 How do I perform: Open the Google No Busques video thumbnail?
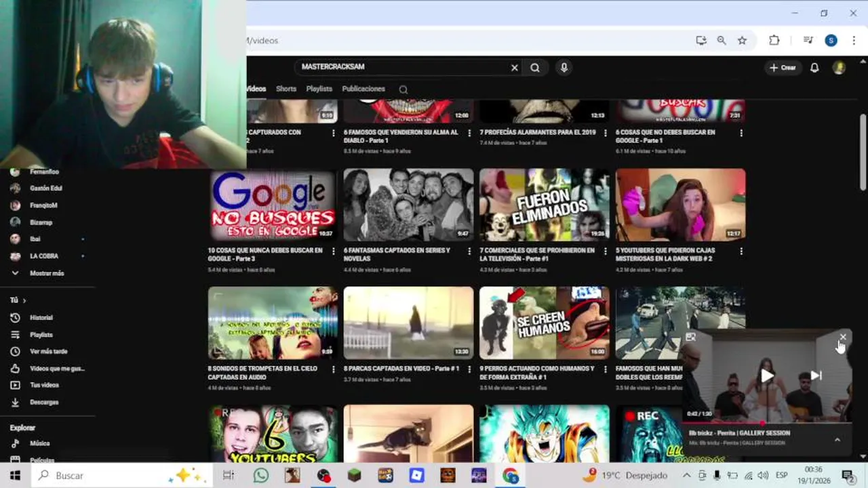[x=273, y=205]
